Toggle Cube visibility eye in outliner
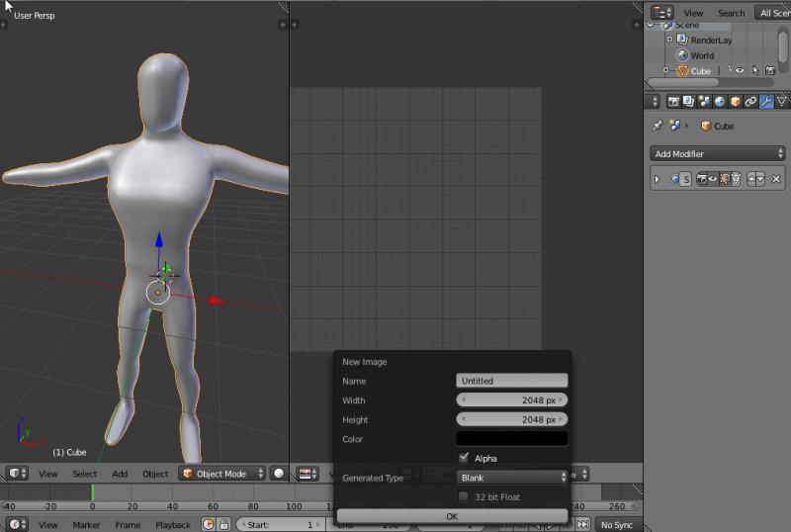 pyautogui.click(x=739, y=71)
